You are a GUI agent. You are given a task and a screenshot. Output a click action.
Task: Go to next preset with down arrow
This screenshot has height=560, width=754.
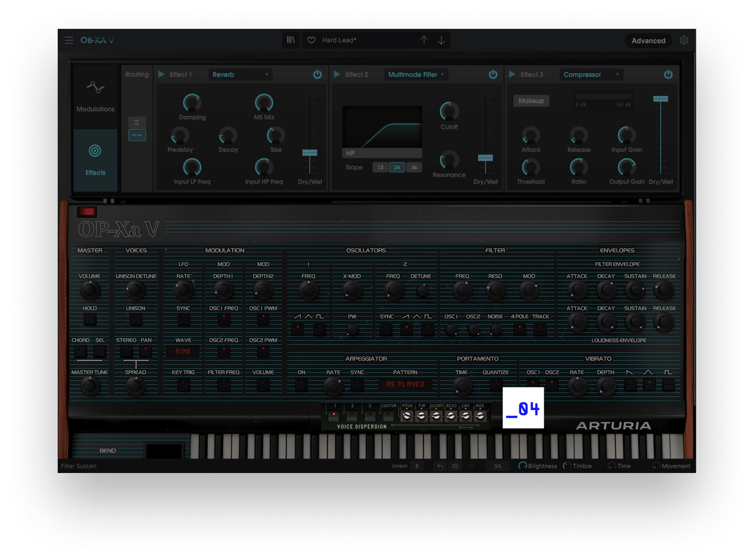tap(441, 40)
